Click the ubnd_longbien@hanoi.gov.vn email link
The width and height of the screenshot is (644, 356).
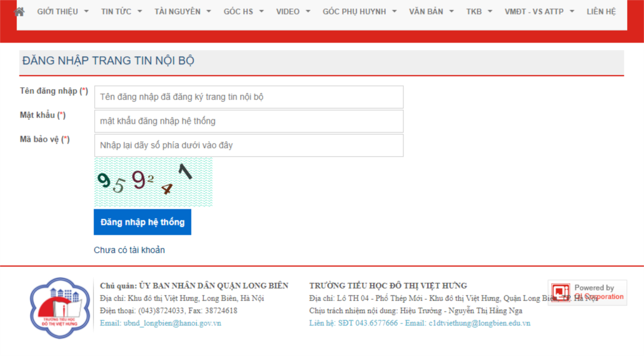(160, 323)
